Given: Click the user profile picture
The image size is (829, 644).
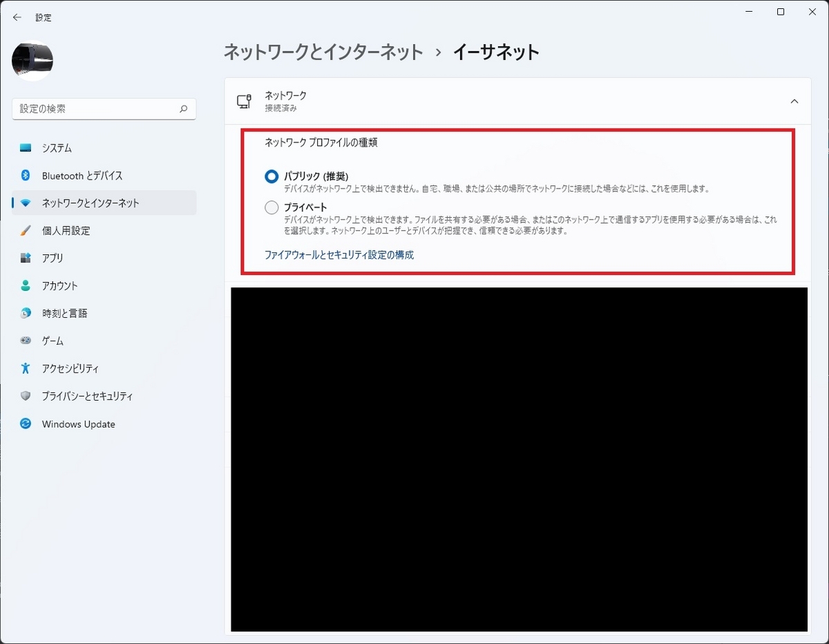Looking at the screenshot, I should point(32,61).
